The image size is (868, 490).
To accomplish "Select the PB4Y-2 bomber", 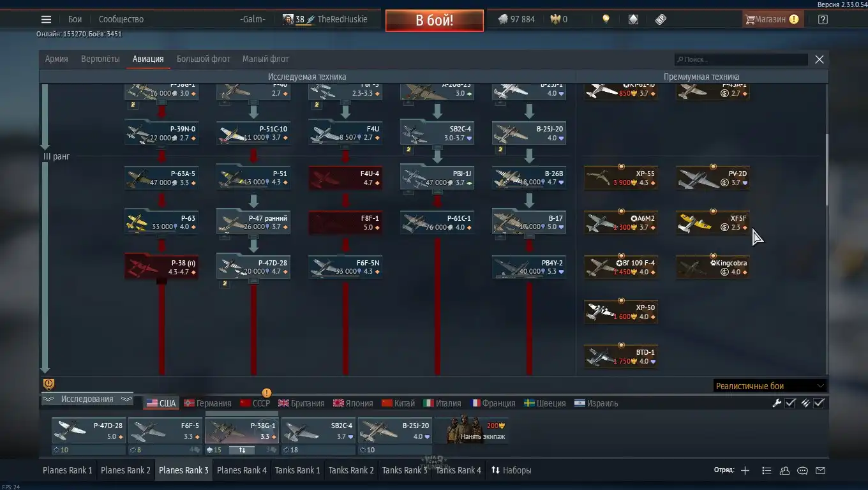I will 529,267.
